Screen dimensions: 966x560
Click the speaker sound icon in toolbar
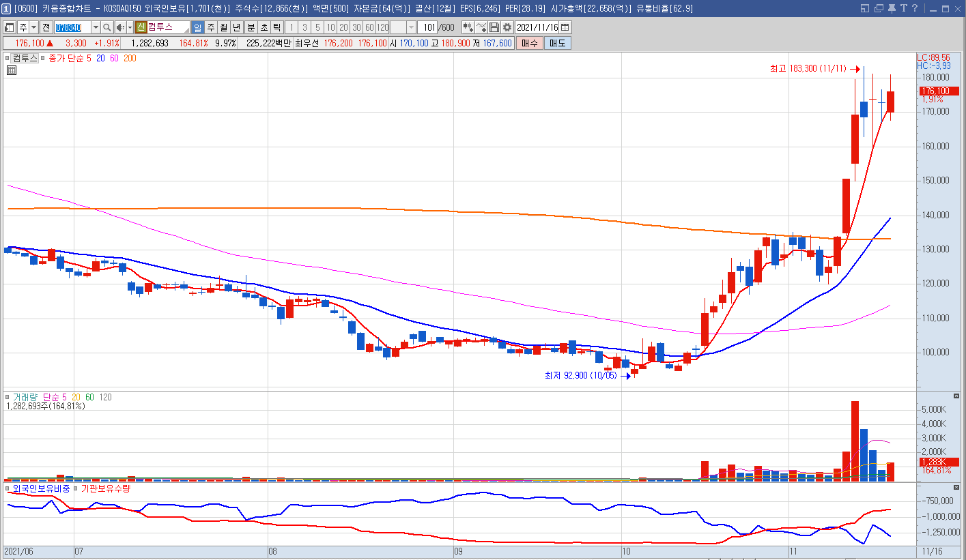(121, 27)
